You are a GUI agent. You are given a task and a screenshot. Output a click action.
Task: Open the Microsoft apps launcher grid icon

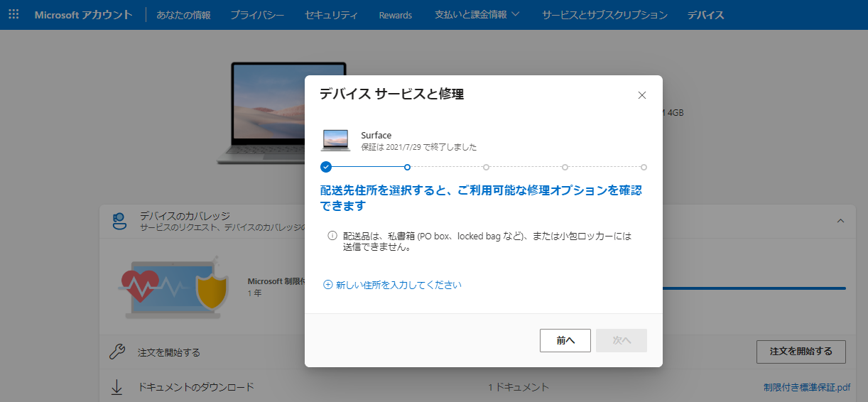(13, 14)
